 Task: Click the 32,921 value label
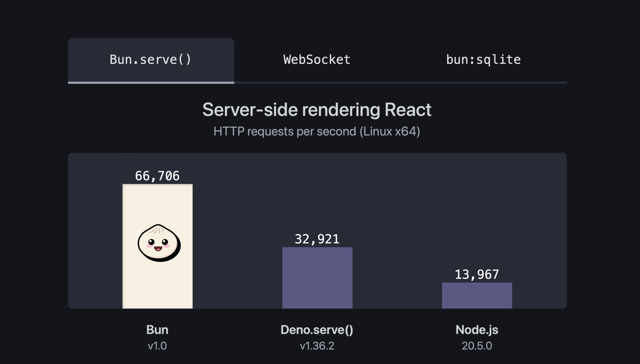317,239
